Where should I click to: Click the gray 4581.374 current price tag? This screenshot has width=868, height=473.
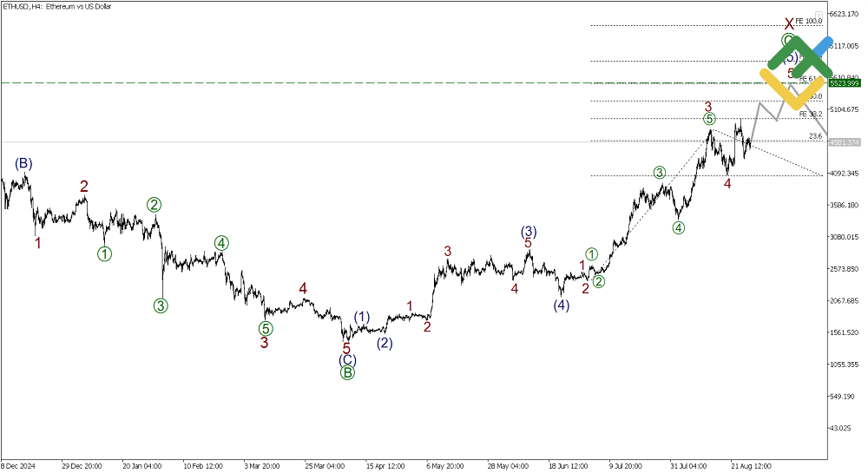point(844,142)
